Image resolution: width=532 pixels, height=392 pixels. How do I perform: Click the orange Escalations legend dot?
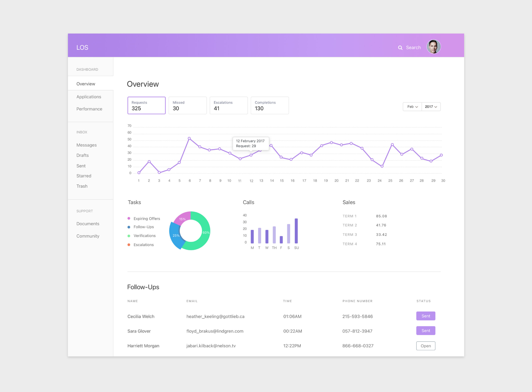pyautogui.click(x=129, y=245)
